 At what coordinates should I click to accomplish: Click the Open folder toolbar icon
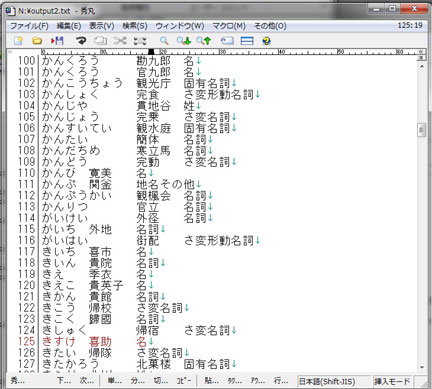point(37,41)
